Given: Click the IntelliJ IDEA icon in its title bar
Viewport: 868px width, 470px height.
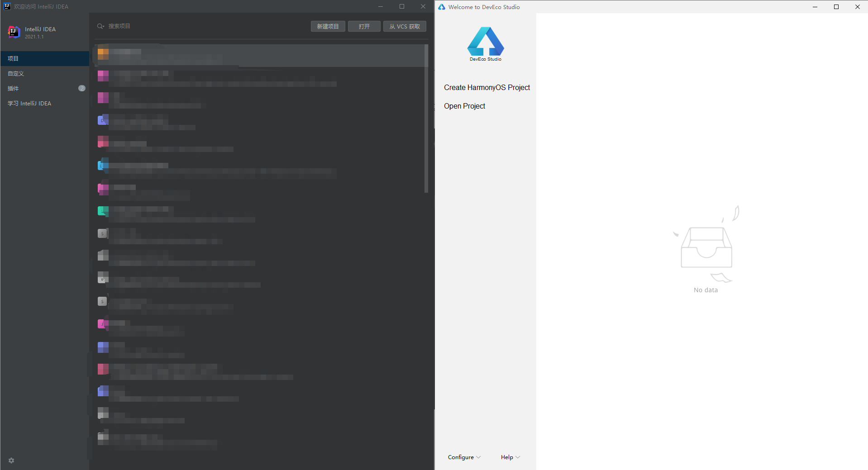Looking at the screenshot, I should [x=6, y=6].
